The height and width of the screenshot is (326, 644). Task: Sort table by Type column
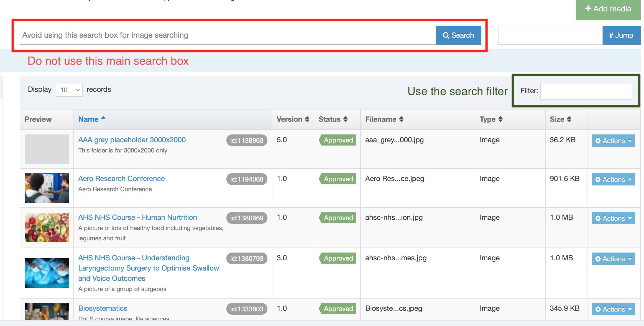pyautogui.click(x=500, y=119)
